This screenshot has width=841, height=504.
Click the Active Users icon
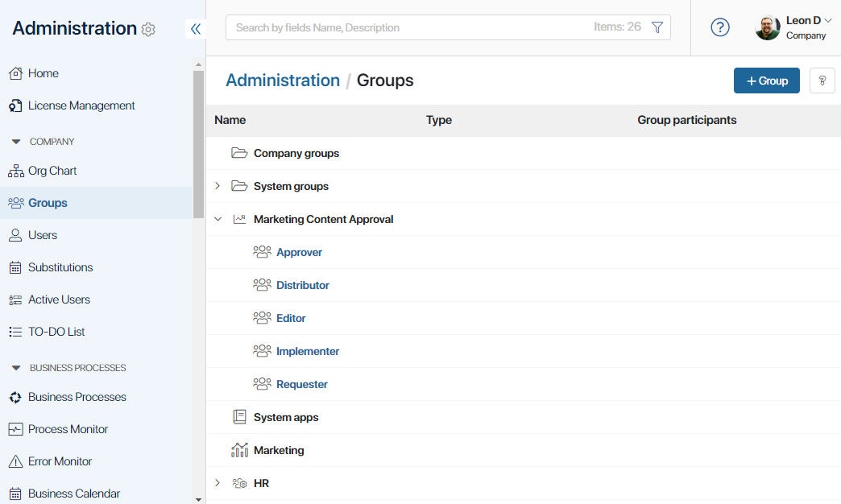point(15,300)
